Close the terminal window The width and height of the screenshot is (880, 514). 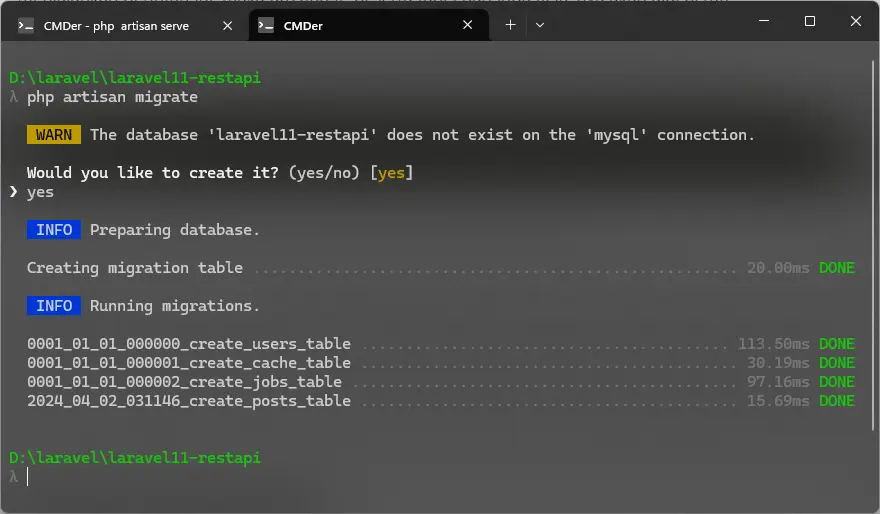tap(856, 21)
